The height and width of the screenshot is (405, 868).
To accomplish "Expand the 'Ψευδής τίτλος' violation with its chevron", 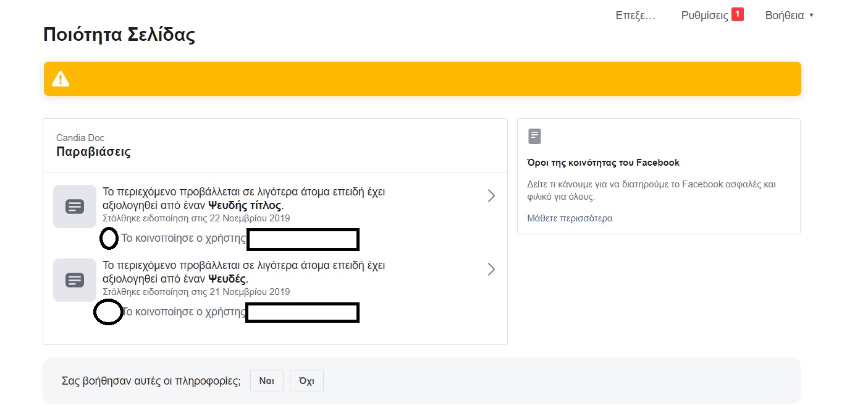I will [x=491, y=196].
